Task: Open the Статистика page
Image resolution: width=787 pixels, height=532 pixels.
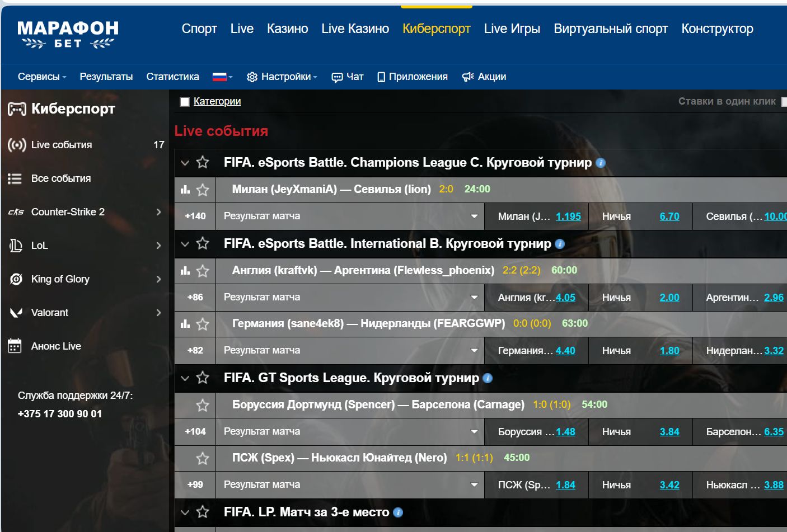Action: (x=172, y=77)
